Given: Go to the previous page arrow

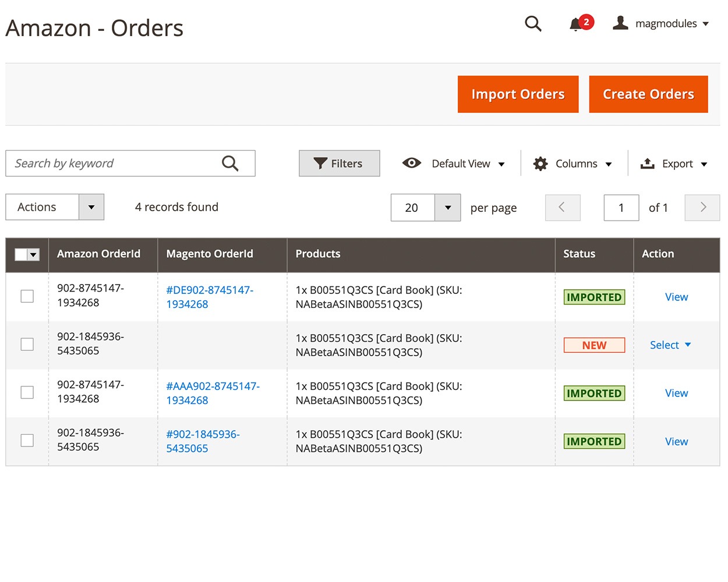Looking at the screenshot, I should 562,208.
